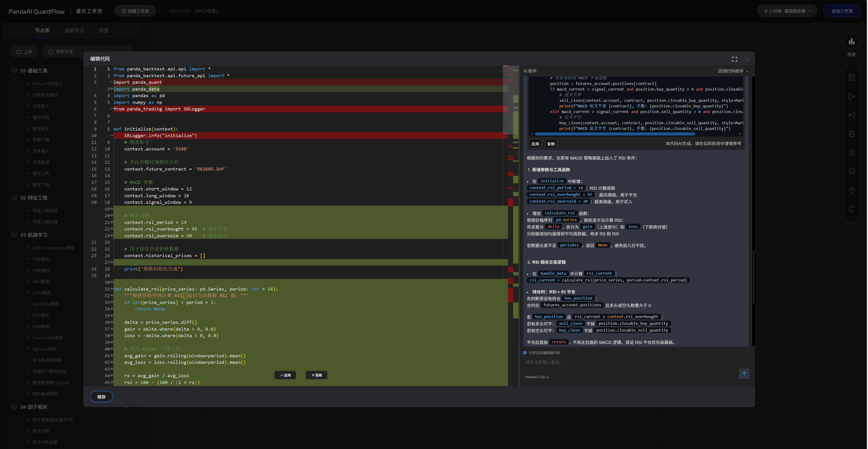Select 超参数搜索(Optuna) in the node tree
Screen dimensions: 868x449
(x=51, y=382)
